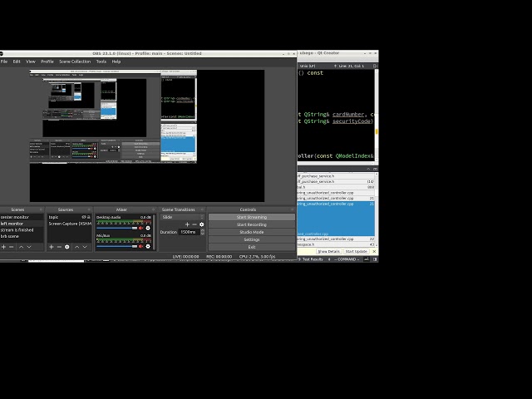Select the 'left monitor' scene
532x399 pixels.
22,224
